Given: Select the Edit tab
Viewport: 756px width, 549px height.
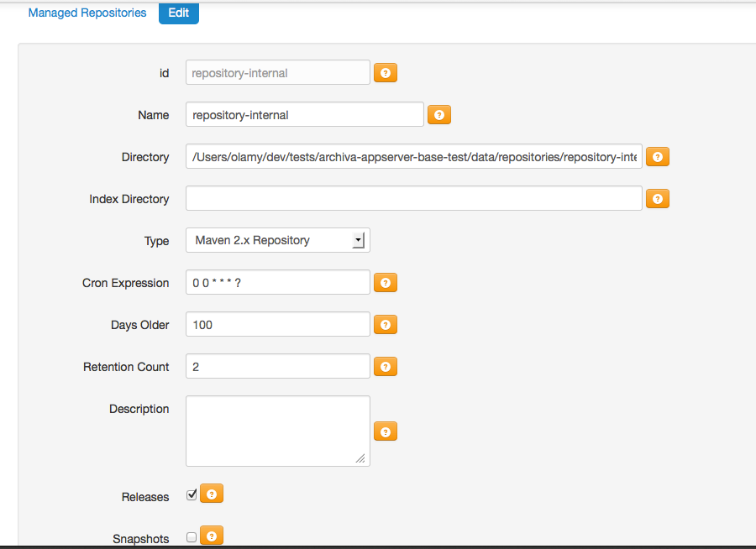Looking at the screenshot, I should click(x=178, y=13).
